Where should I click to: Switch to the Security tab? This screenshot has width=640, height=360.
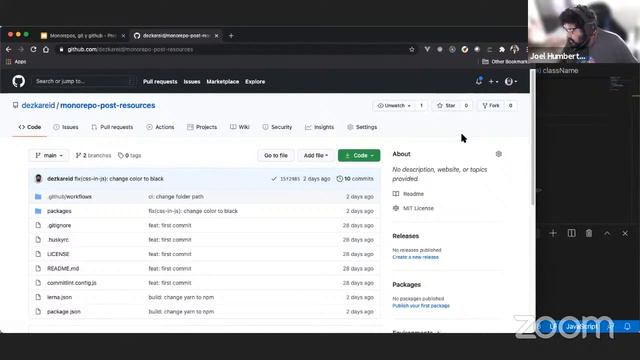(x=277, y=127)
